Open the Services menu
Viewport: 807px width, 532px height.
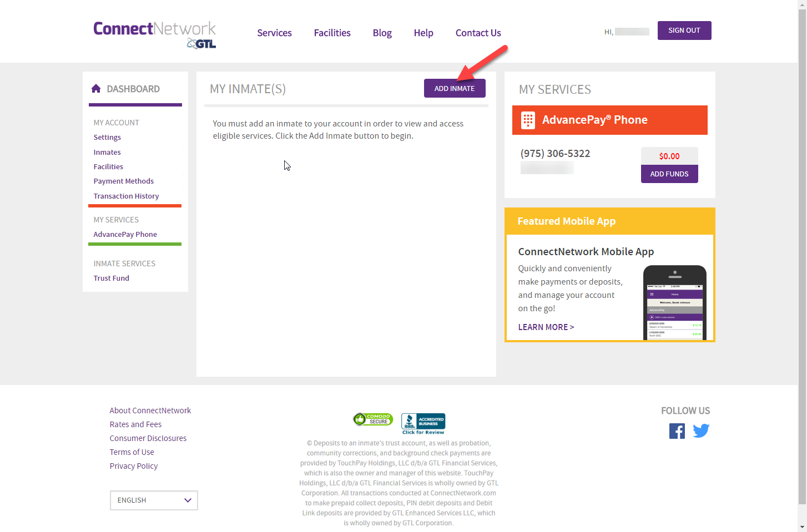[274, 33]
